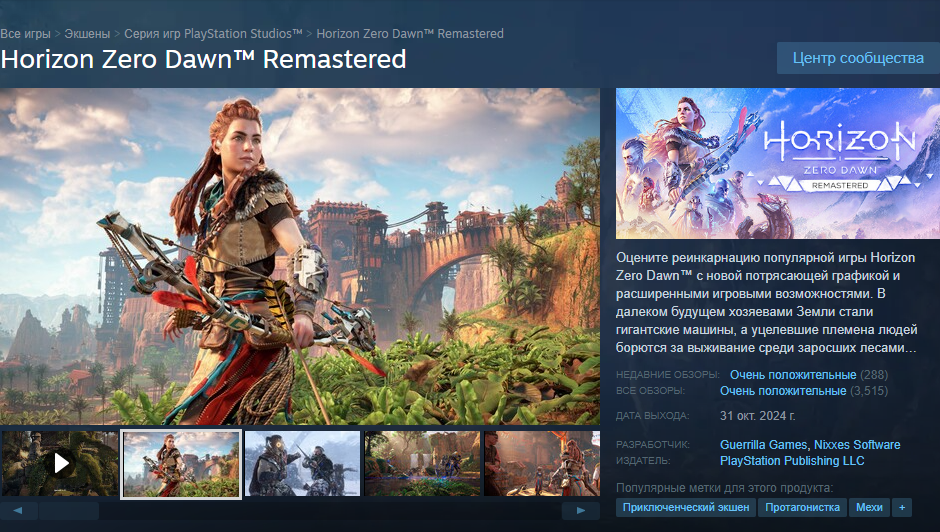This screenshot has height=532, width=940.
Task: Open Серия игр PlayStation Studios breadcrumb
Action: 213,34
